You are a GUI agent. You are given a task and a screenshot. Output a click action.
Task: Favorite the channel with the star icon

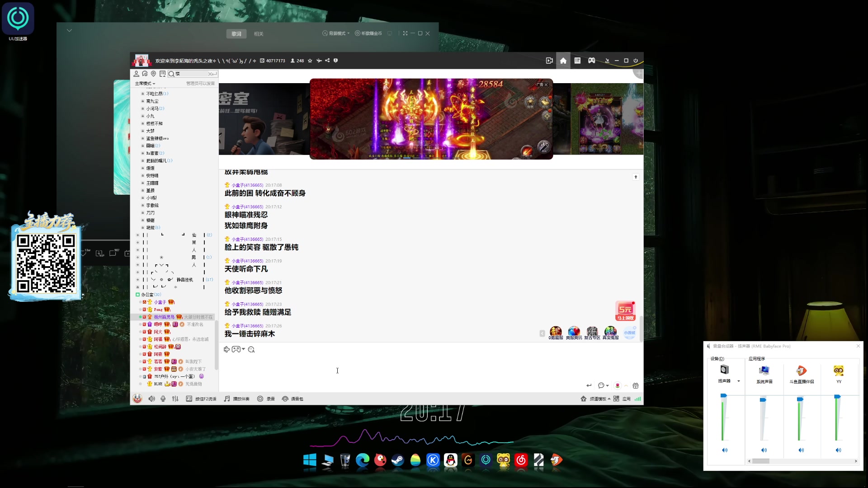pyautogui.click(x=310, y=61)
